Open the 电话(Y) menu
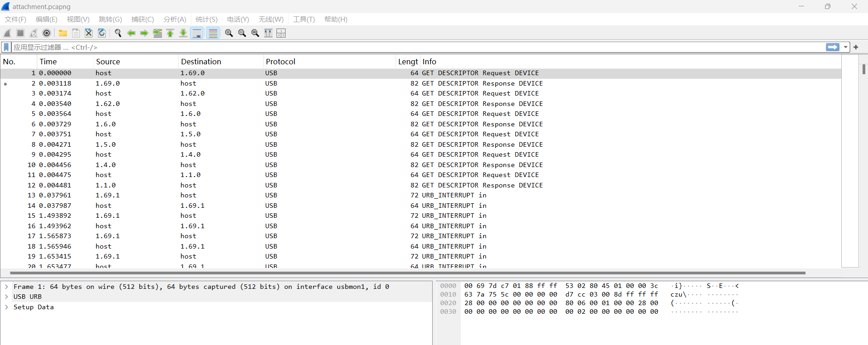 point(238,19)
